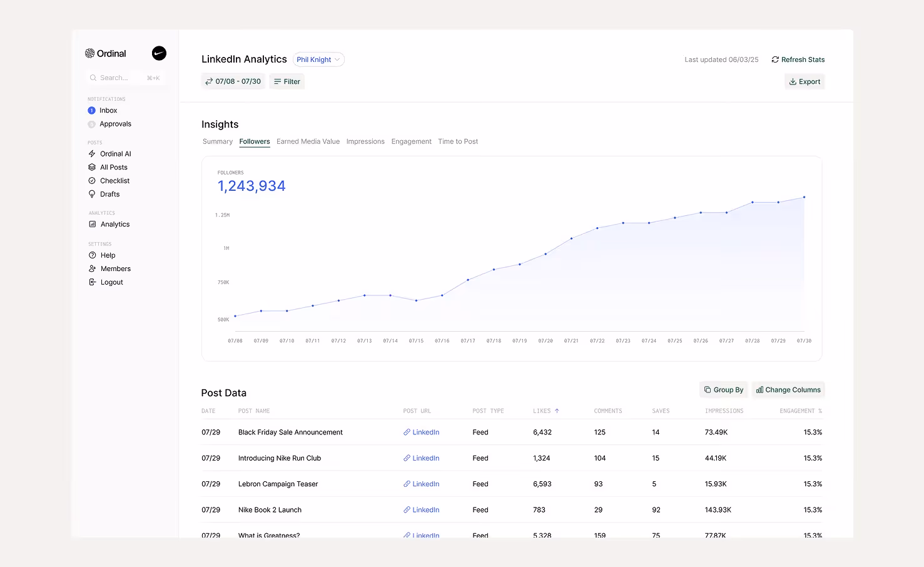
Task: Click the Analytics chart icon in sidebar
Action: (x=93, y=224)
